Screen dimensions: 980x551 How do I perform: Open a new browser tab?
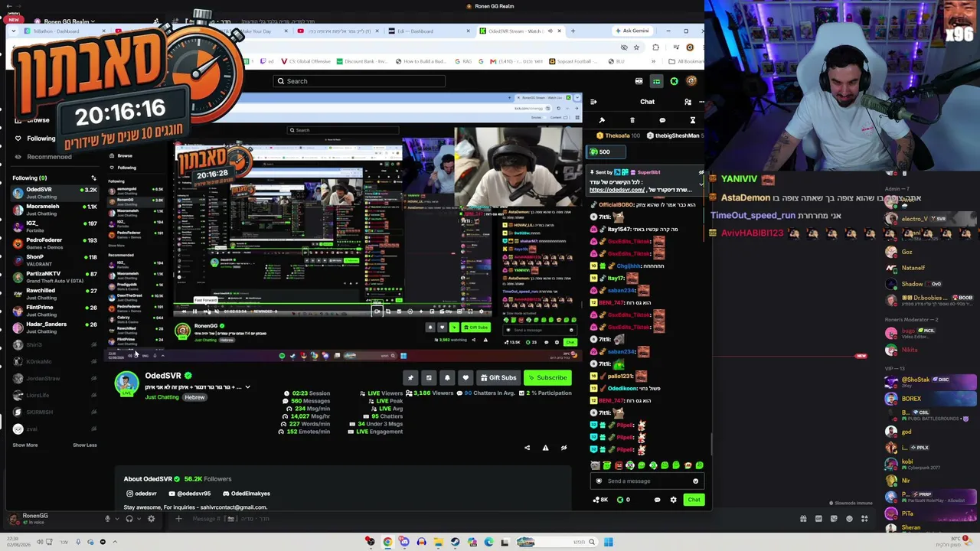573,31
